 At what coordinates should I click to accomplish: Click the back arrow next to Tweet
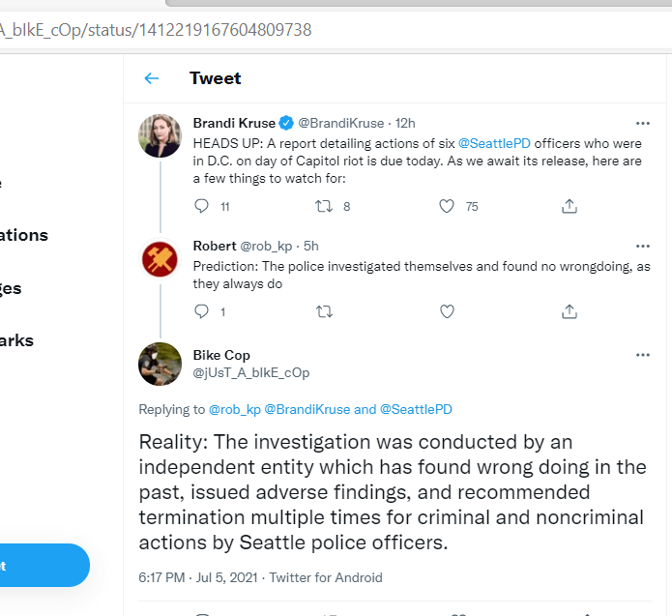click(151, 78)
